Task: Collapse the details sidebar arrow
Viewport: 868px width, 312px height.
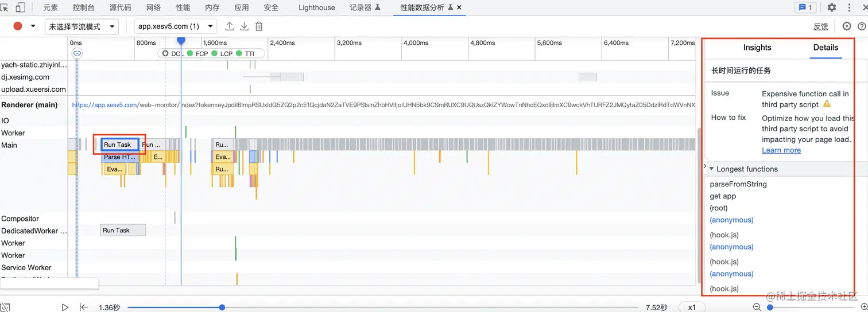Action: (x=704, y=166)
